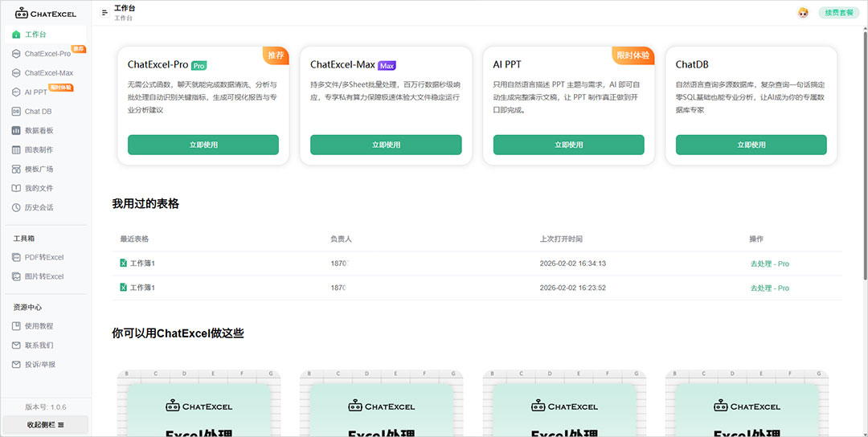Click the 投诉/举报 envelope icon
This screenshot has width=868, height=437.
16,365
